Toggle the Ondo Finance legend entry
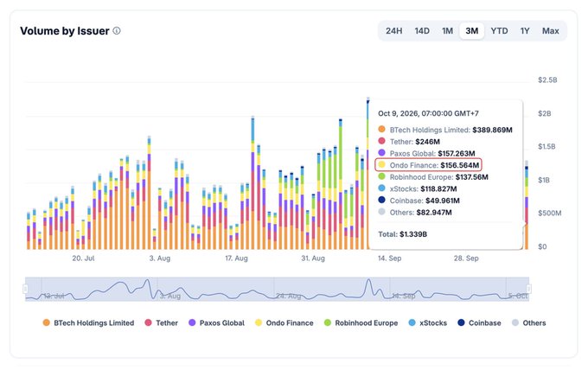The height and width of the screenshot is (370, 588). pos(284,322)
